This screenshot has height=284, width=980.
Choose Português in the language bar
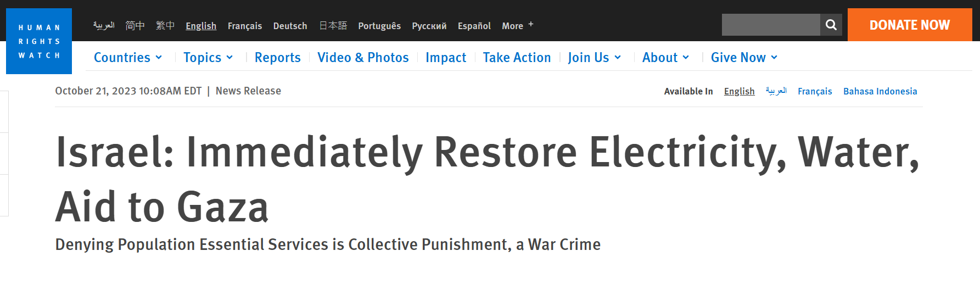click(379, 26)
